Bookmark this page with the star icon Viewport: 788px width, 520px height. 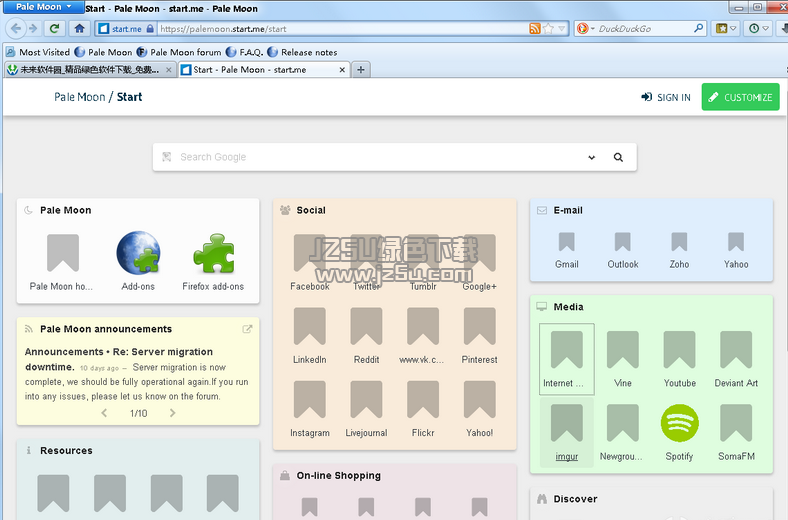pyautogui.click(x=548, y=29)
